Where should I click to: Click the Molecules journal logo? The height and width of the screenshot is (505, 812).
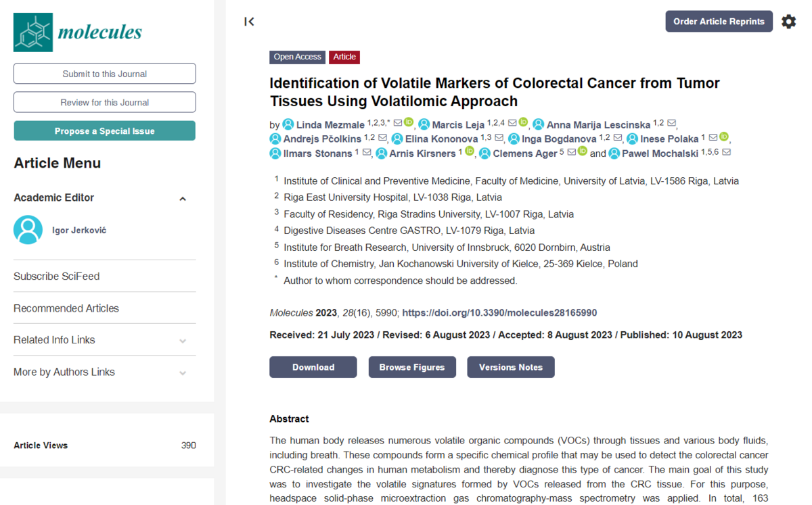tap(78, 32)
